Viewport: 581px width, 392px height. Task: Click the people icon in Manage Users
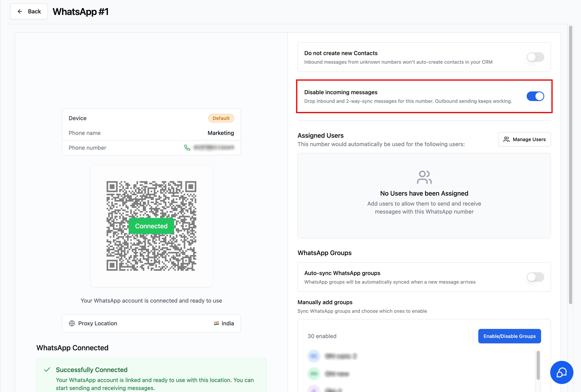click(x=506, y=139)
